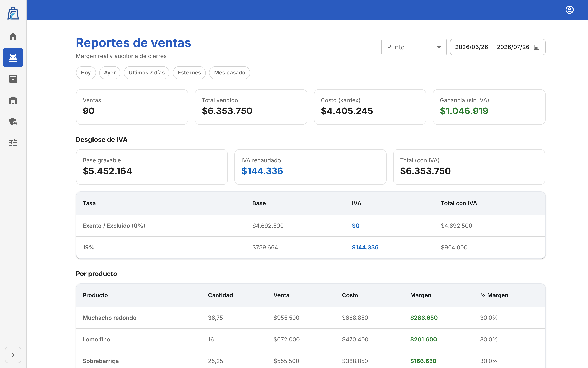Click the Costo column header

[x=350, y=295]
